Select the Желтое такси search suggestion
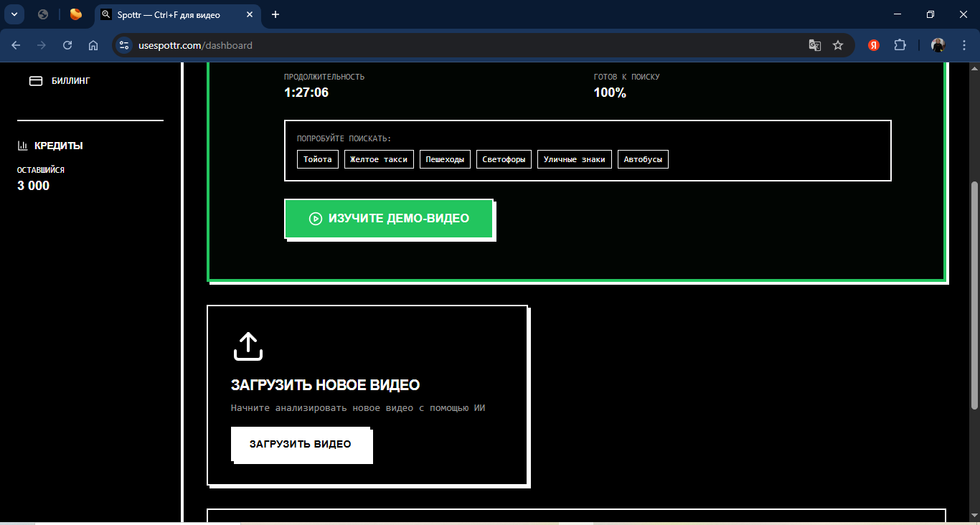This screenshot has height=525, width=980. point(379,159)
